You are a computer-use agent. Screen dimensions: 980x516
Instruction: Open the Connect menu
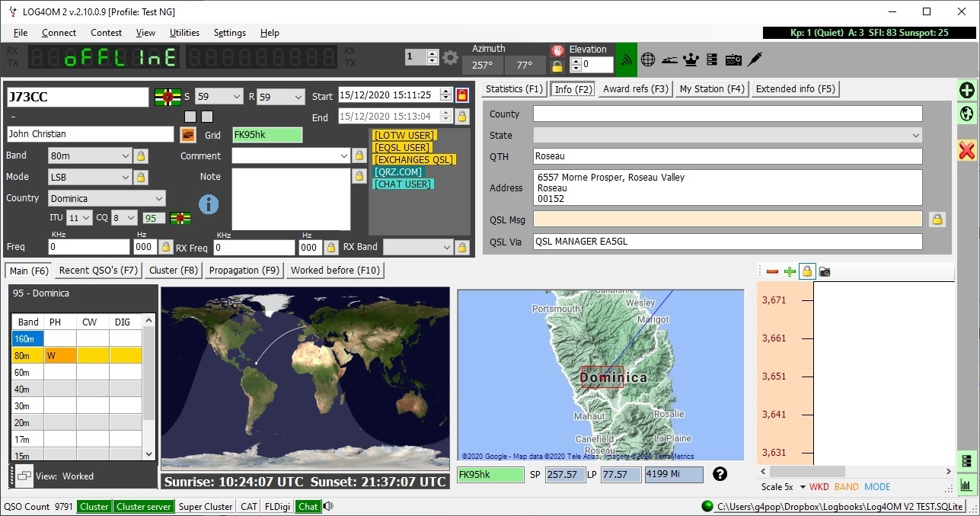(59, 33)
